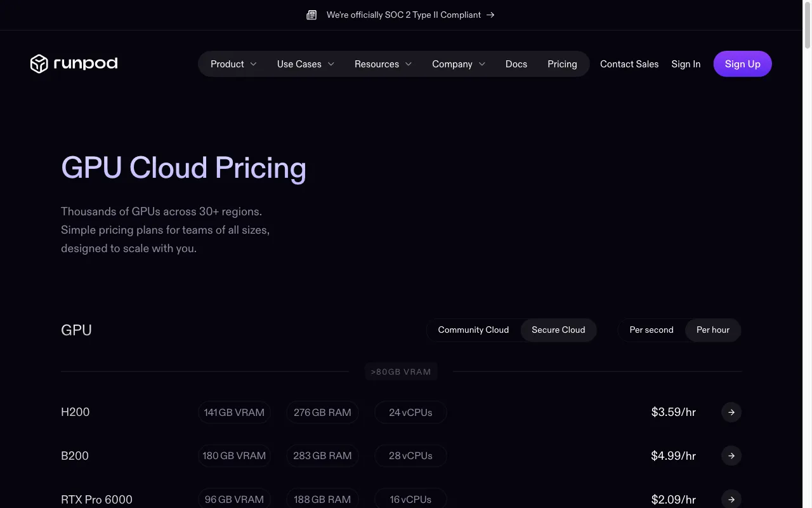Open the Resources menu
Image resolution: width=812 pixels, height=508 pixels.
[383, 64]
